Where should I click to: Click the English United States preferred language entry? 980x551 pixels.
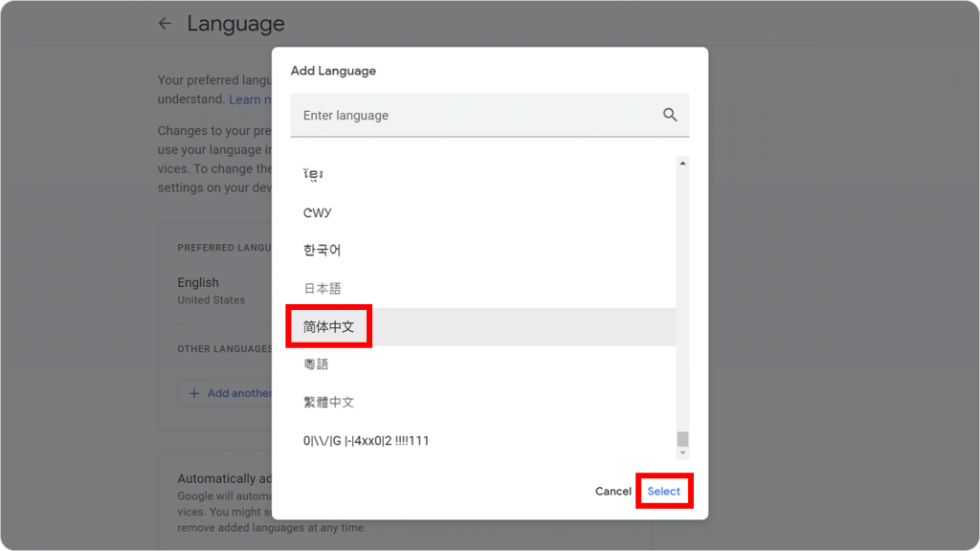(212, 290)
